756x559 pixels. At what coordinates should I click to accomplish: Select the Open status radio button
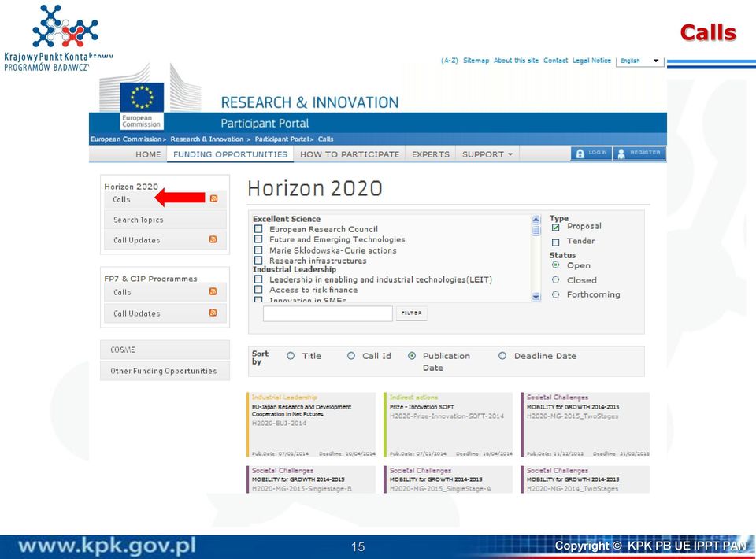(555, 265)
